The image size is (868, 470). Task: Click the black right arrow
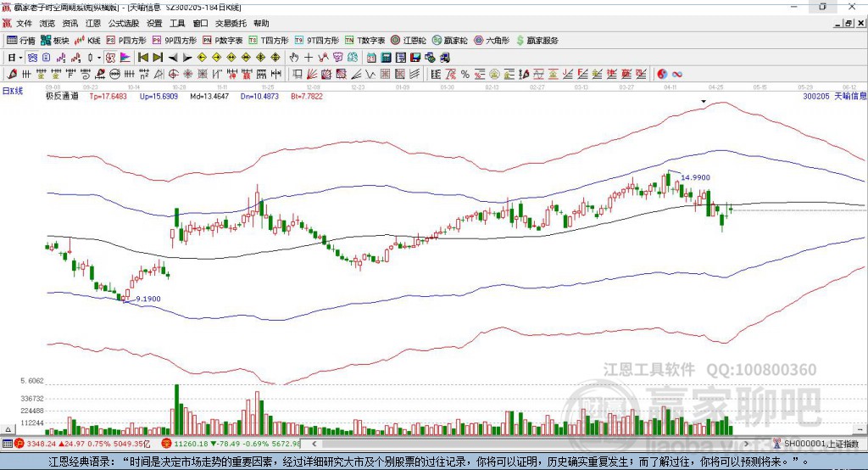point(187,58)
